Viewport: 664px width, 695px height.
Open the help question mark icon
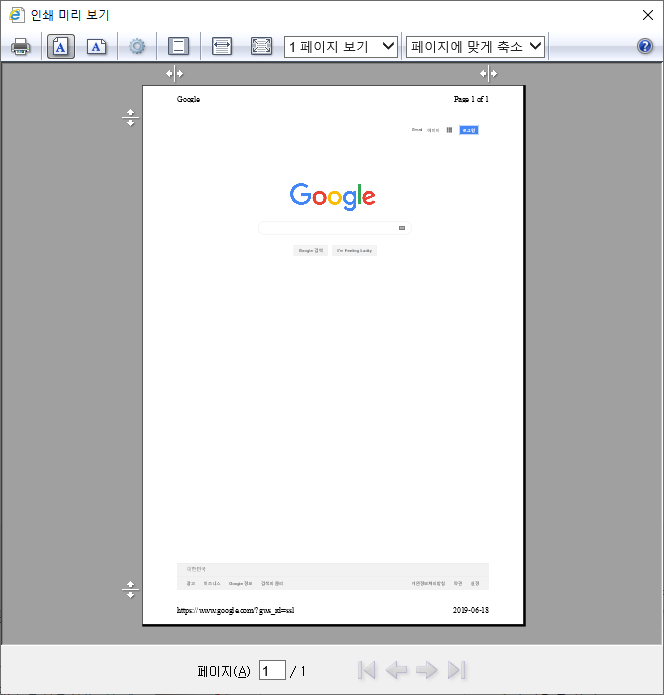[x=645, y=46]
